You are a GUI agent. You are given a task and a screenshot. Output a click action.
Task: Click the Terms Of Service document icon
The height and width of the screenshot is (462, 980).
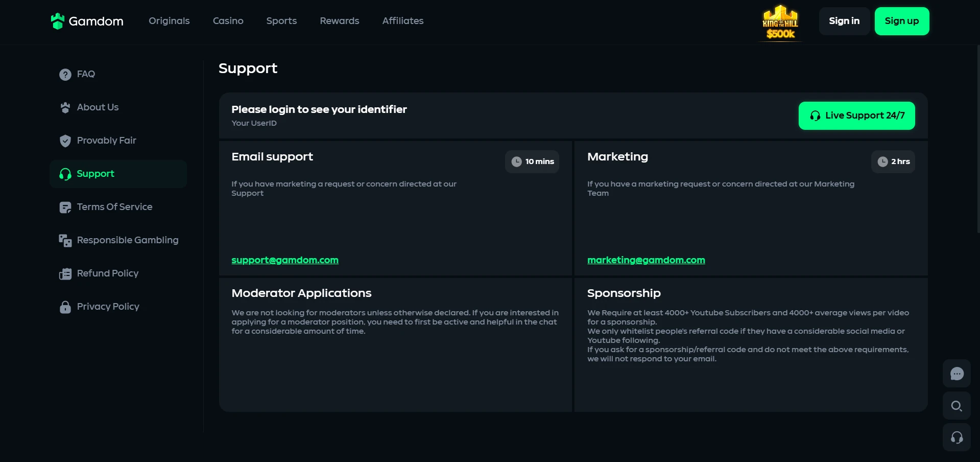[x=65, y=207]
